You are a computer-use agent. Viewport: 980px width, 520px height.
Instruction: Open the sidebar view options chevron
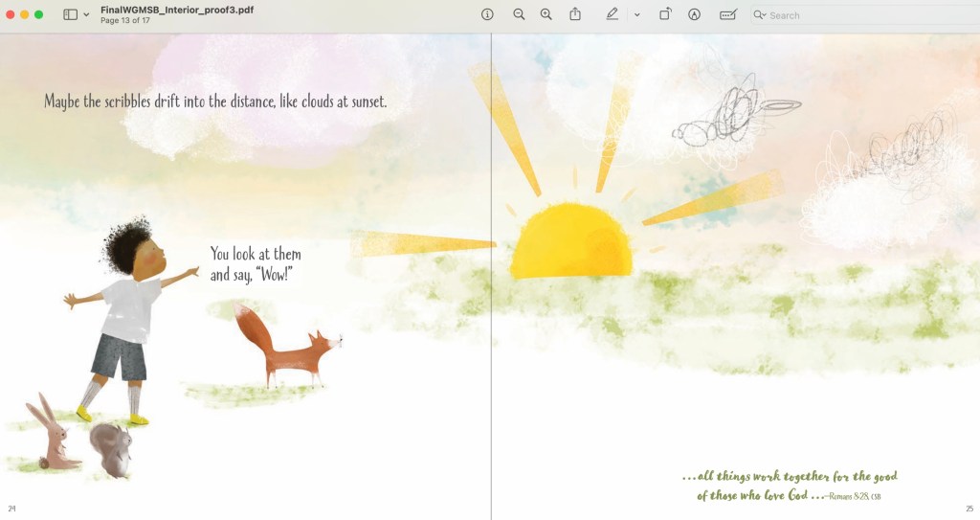pyautogui.click(x=86, y=15)
